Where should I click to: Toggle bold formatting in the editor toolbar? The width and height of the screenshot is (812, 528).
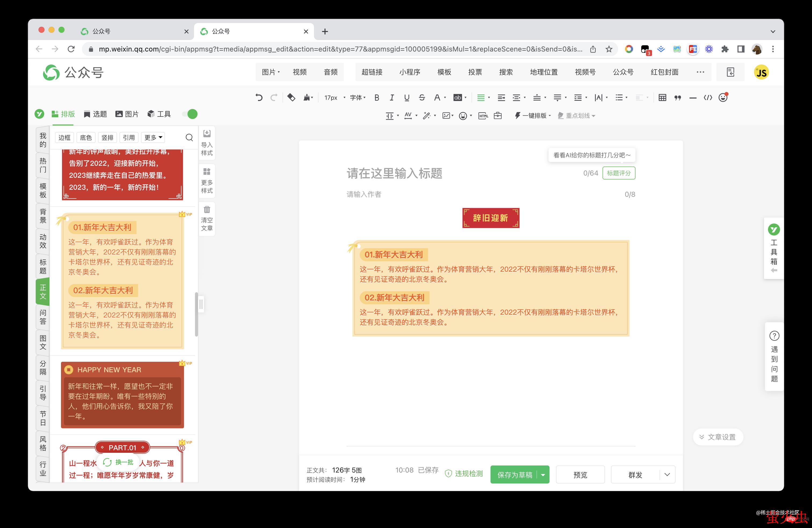(377, 97)
